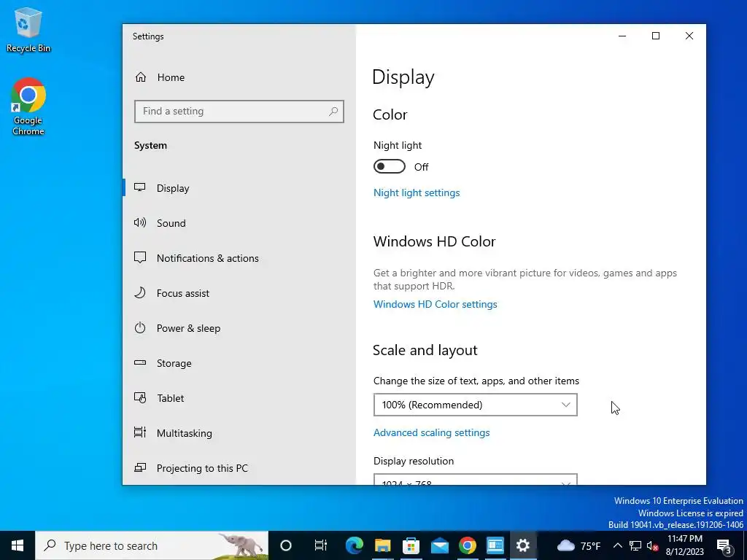Open the clock showing 11:47 PM
The image size is (747, 560).
685,545
